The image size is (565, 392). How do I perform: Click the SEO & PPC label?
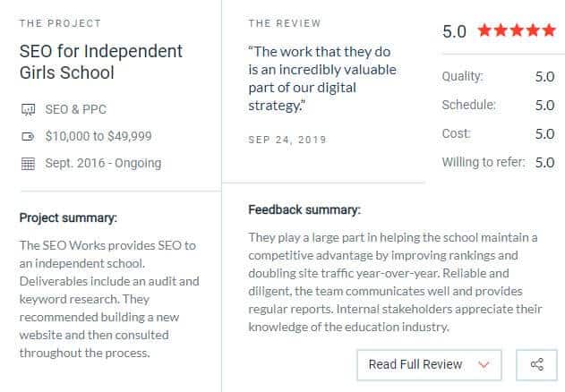pyautogui.click(x=76, y=109)
